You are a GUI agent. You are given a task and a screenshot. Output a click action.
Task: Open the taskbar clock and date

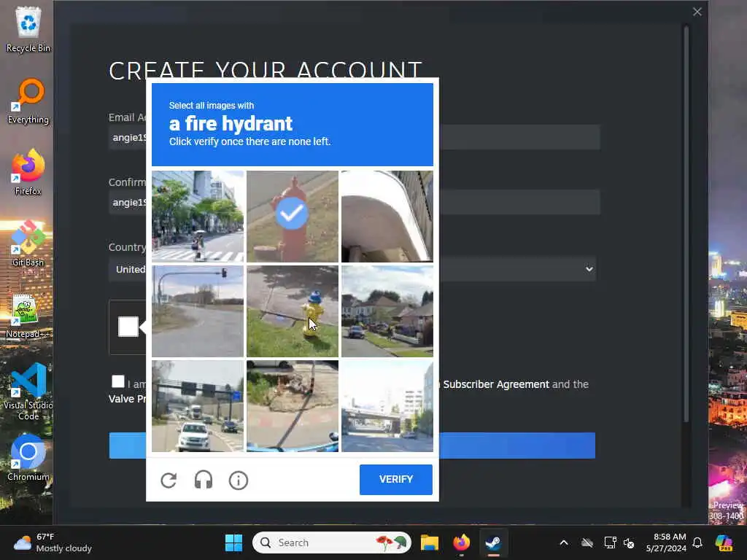point(666,542)
